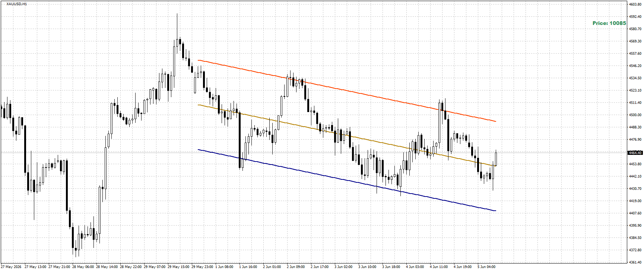Click the 5 Jun 04:00 time label

487,267
